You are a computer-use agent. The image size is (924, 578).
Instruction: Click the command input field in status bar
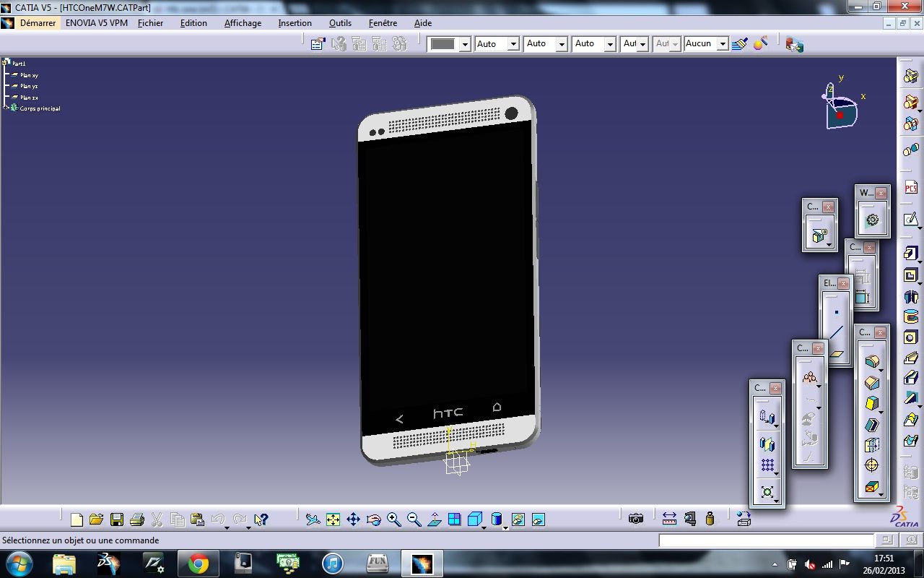[x=766, y=540]
